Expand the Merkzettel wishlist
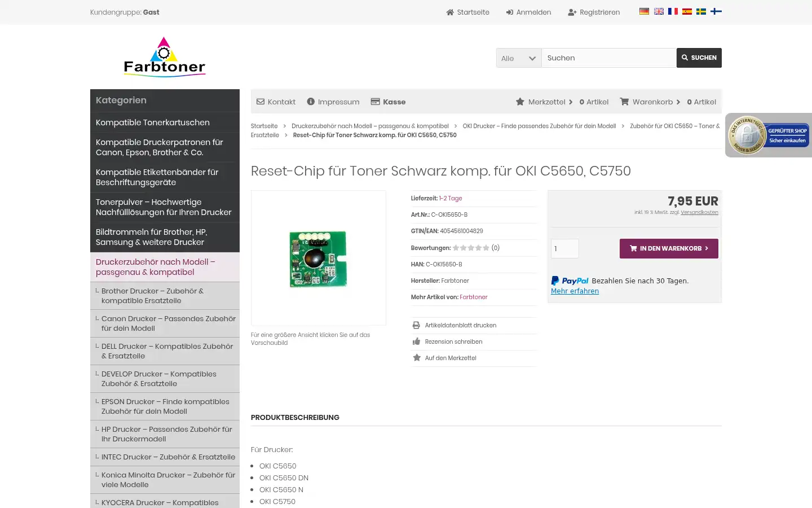 pyautogui.click(x=544, y=102)
